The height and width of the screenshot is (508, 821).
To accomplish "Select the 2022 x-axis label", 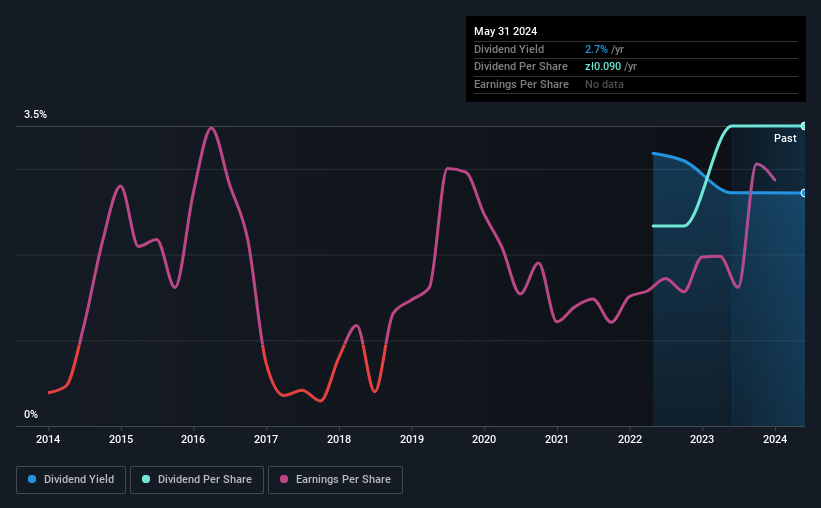I will coord(630,439).
